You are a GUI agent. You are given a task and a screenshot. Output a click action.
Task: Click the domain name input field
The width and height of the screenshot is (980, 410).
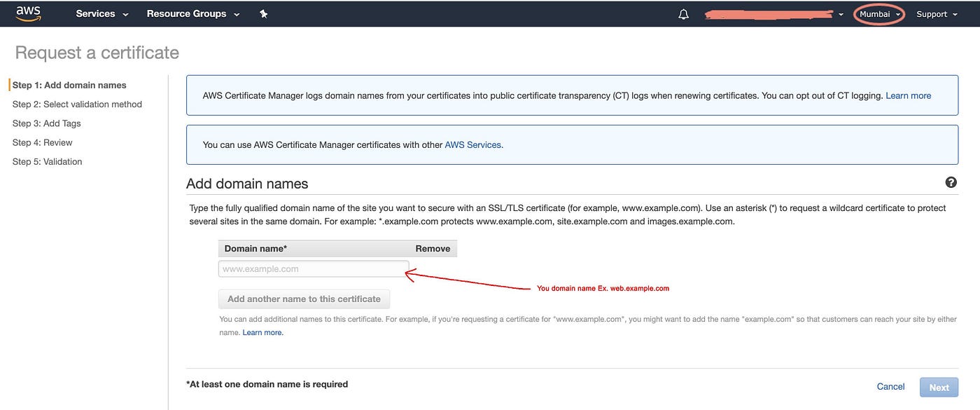314,269
